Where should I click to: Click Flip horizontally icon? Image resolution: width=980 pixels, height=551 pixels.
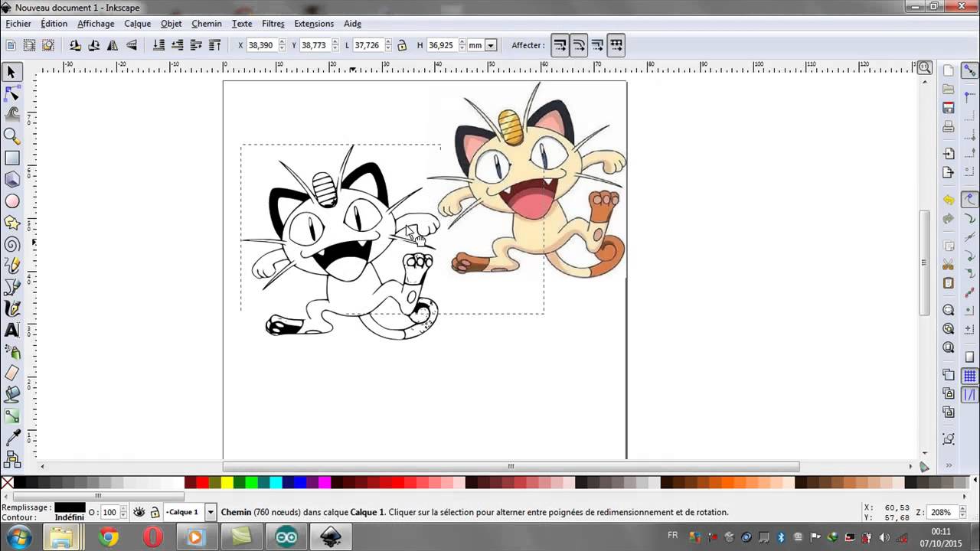tap(113, 45)
